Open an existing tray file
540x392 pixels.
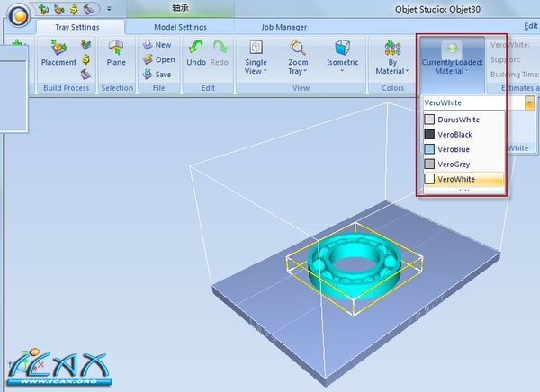[158, 59]
